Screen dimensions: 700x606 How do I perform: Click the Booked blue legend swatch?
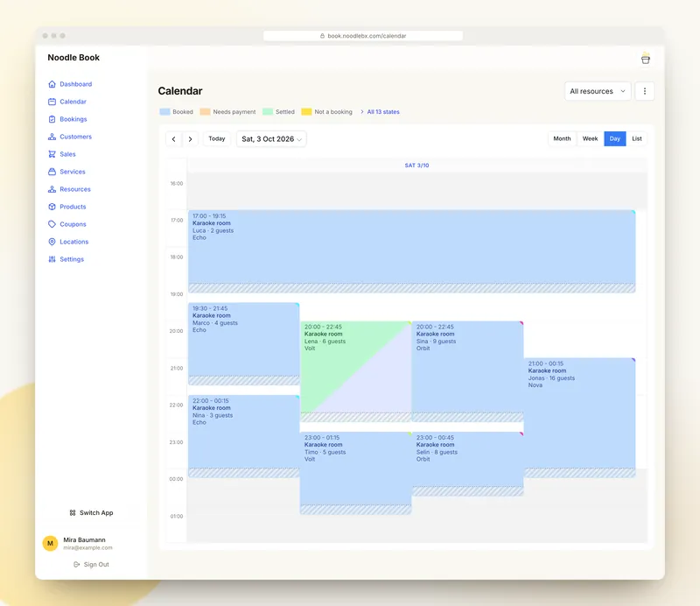tap(164, 112)
